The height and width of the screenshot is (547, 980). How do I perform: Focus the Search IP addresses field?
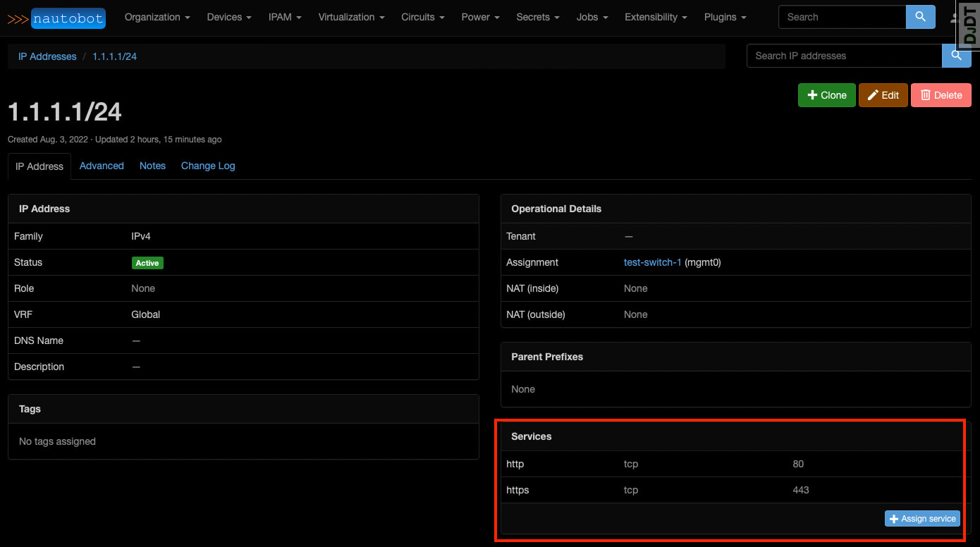(844, 56)
